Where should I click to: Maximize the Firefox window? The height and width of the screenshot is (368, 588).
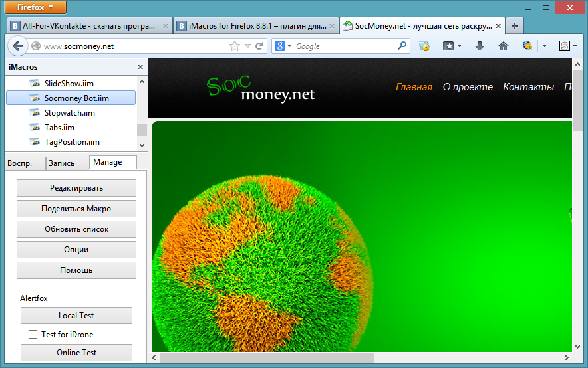coord(546,7)
